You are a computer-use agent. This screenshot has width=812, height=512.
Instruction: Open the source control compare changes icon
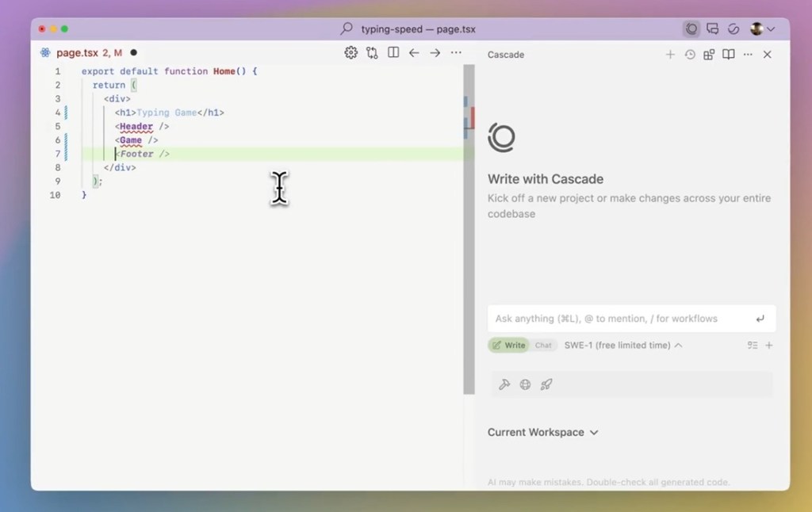(x=372, y=53)
